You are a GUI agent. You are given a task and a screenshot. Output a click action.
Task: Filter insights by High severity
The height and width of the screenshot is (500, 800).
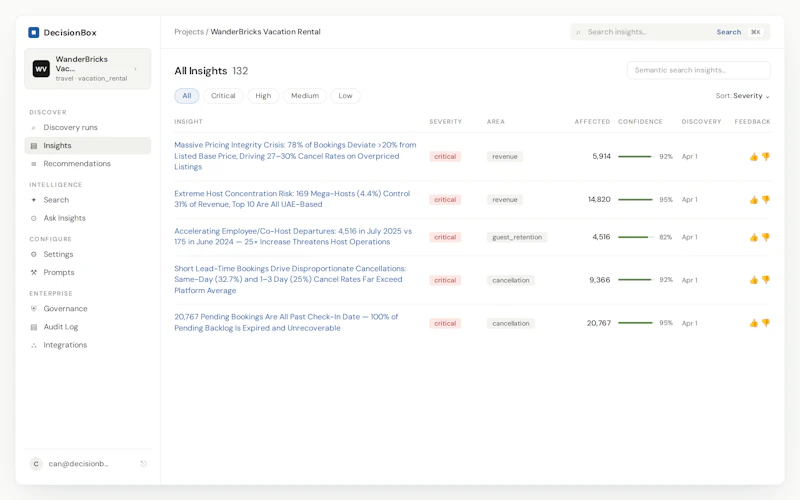pos(263,96)
